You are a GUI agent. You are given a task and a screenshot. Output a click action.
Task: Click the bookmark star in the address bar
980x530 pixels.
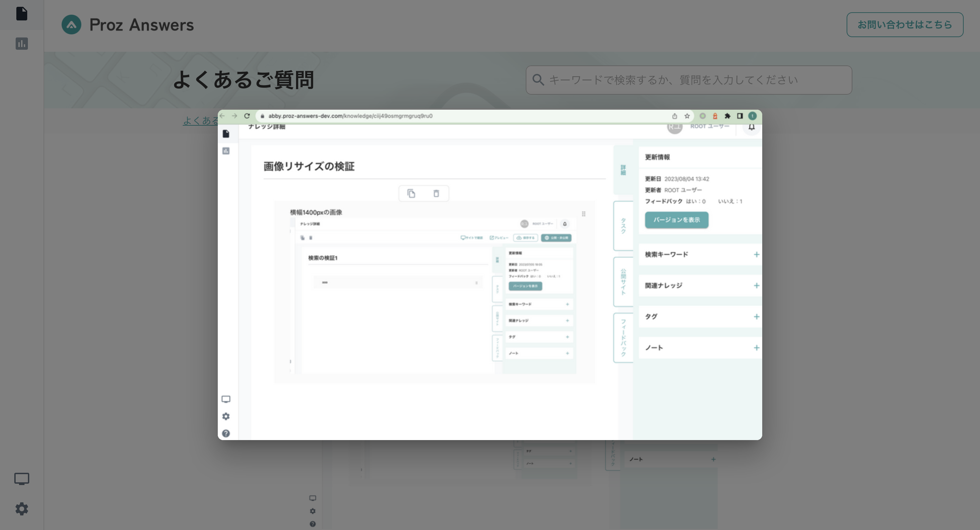click(x=687, y=116)
